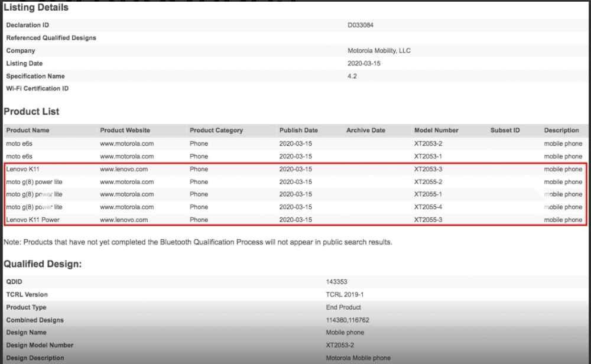Click the Product Website column header
Image resolution: width=591 pixels, height=364 pixels.
pyautogui.click(x=125, y=131)
